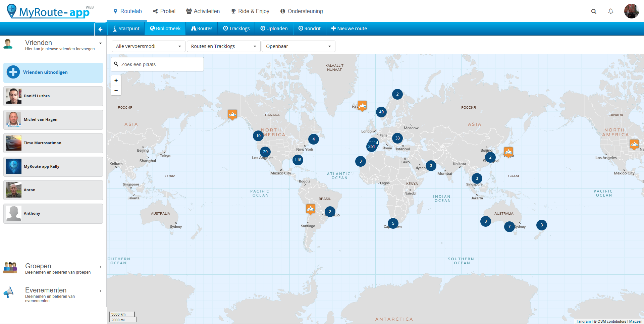Select MyRoute-app Rally friend entry
This screenshot has width=644, height=324.
(x=53, y=167)
